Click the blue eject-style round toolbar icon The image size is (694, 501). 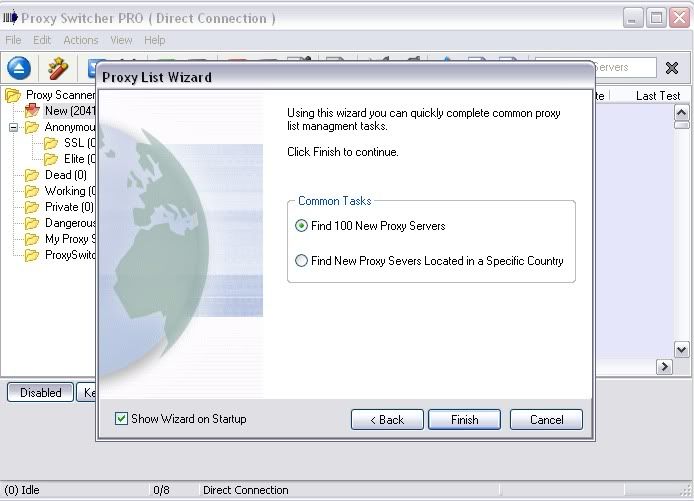coord(19,68)
